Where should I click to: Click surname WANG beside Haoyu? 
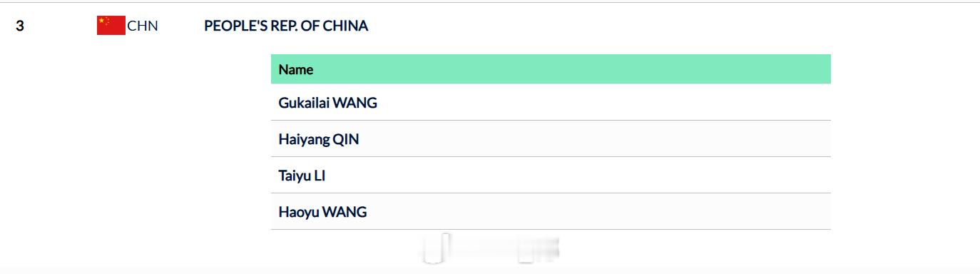click(344, 212)
